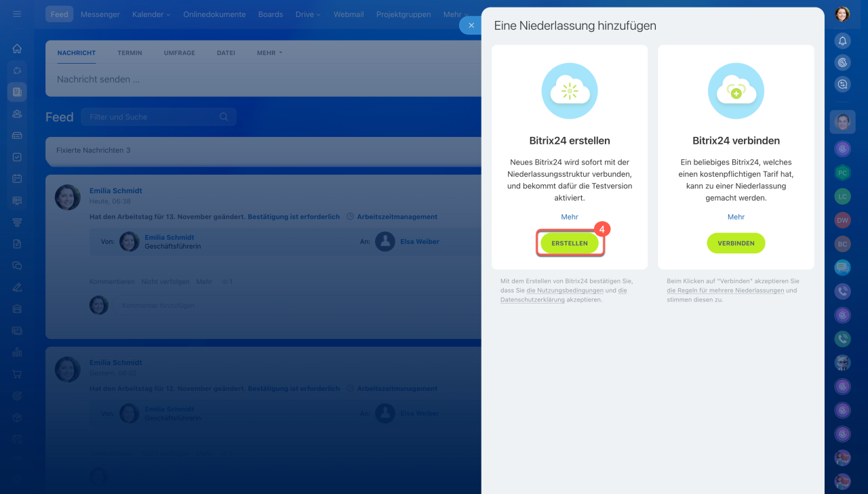Screen dimensions: 868x494
Task: Open the hamburger menu icon
Action: pyautogui.click(x=17, y=14)
